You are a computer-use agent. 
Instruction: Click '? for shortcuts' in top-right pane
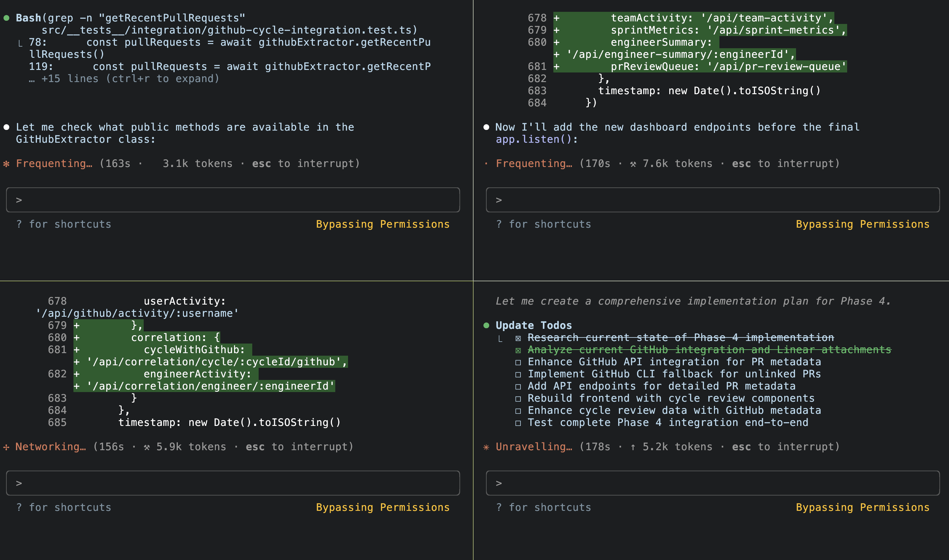pos(544,224)
